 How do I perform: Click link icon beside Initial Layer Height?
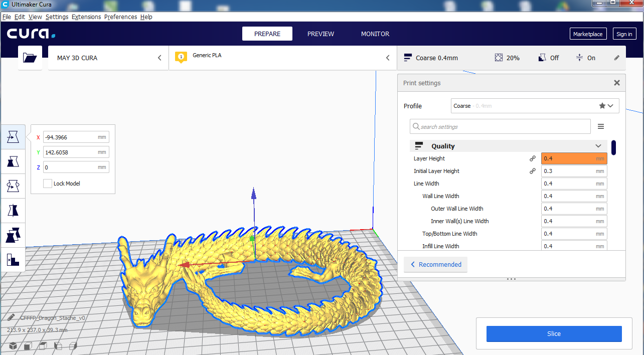(x=533, y=171)
